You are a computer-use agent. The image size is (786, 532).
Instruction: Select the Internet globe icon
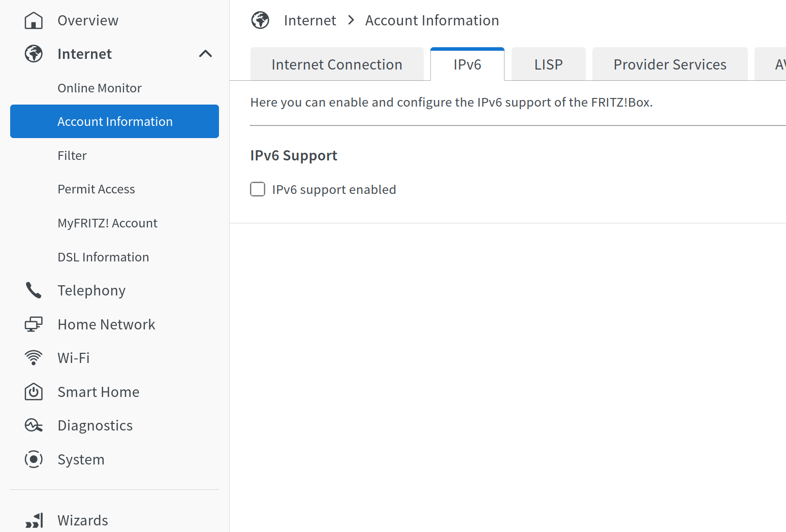(x=34, y=54)
